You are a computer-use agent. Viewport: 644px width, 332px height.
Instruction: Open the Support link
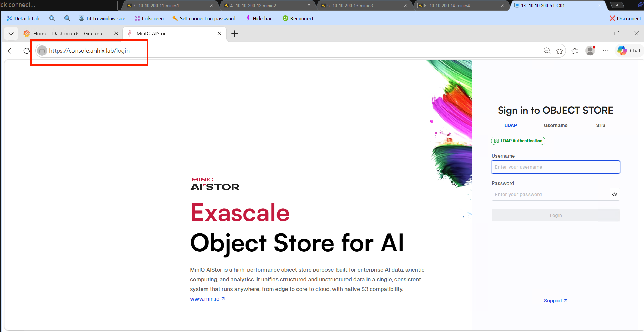click(x=556, y=301)
